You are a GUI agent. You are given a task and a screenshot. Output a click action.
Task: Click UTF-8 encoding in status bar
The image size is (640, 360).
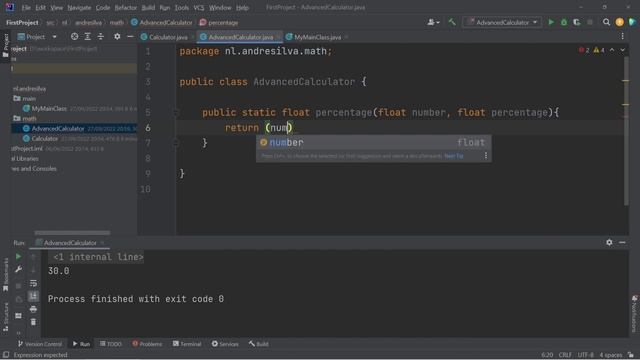coord(586,355)
